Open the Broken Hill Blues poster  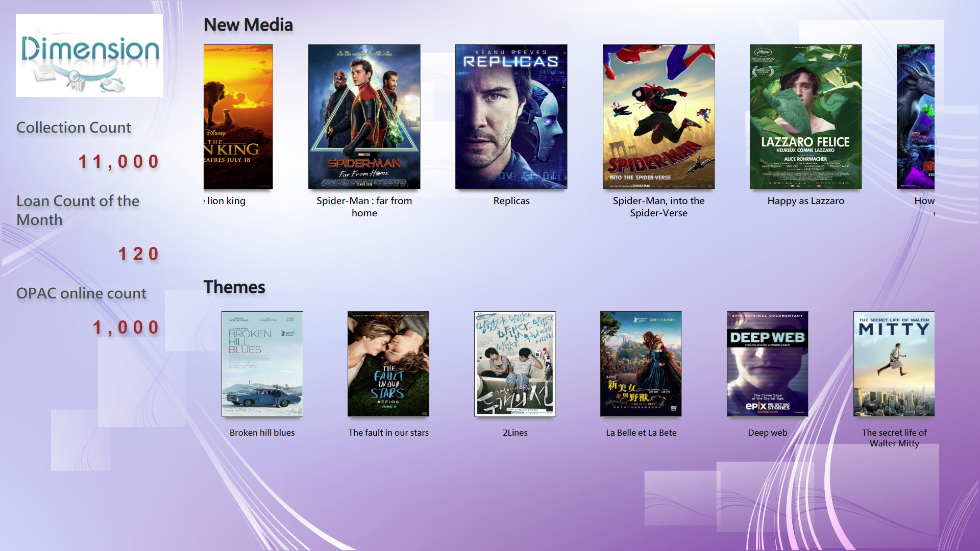(x=262, y=364)
